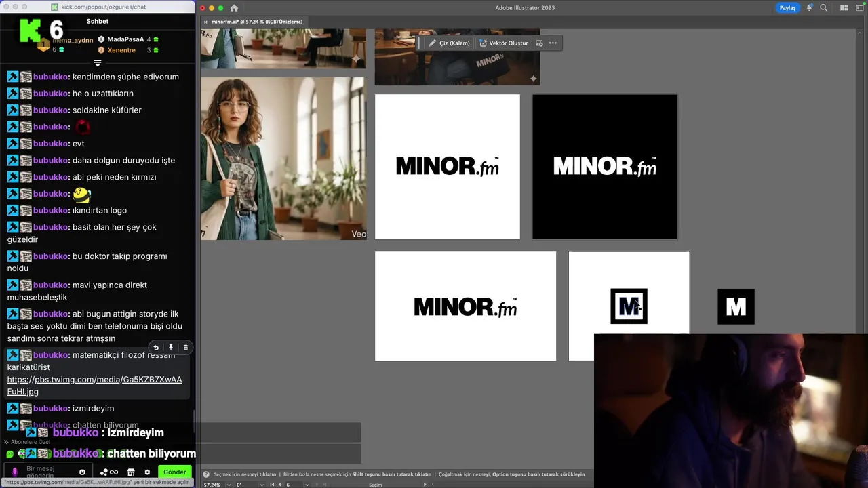Viewport: 868px width, 488px height.
Task: Click the Paylaş share button
Action: point(787,8)
